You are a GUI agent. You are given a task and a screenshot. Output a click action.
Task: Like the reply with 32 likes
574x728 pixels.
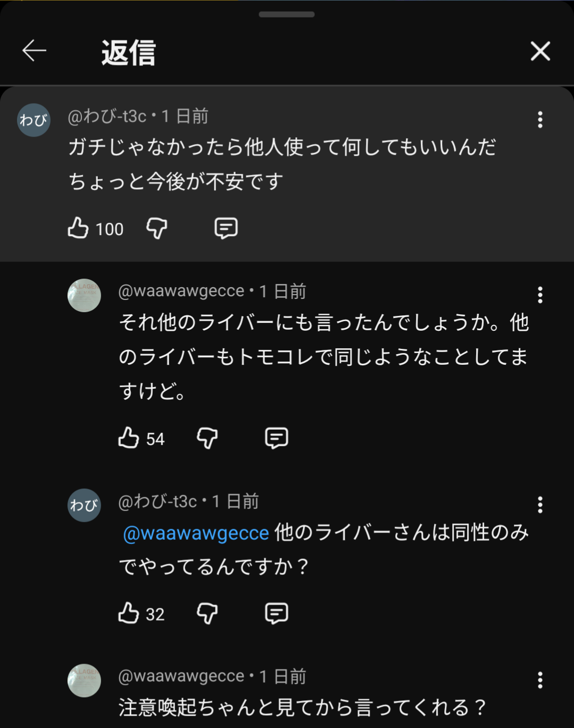tap(129, 613)
